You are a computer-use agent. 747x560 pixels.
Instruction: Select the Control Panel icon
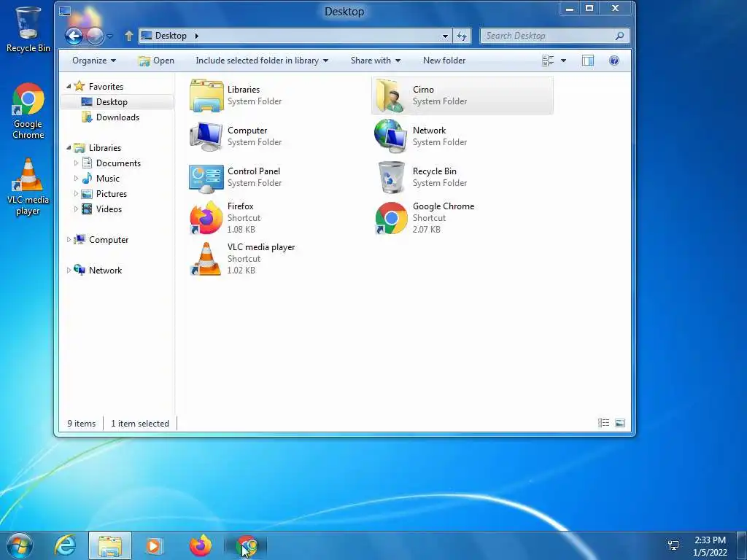pos(206,178)
